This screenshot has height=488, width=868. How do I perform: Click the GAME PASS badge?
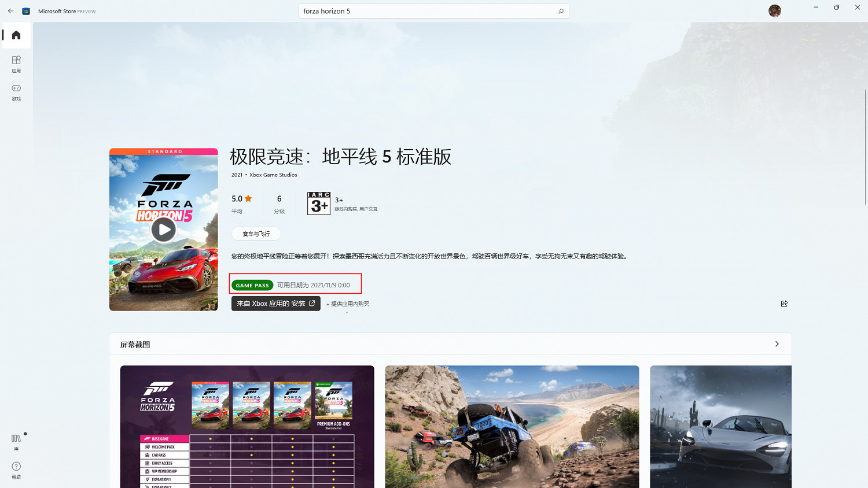coord(252,285)
